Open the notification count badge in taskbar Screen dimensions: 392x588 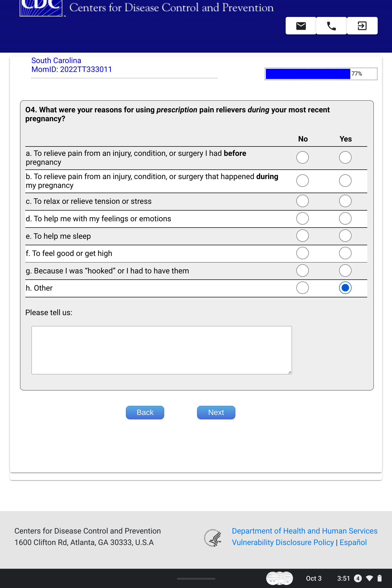(358, 578)
